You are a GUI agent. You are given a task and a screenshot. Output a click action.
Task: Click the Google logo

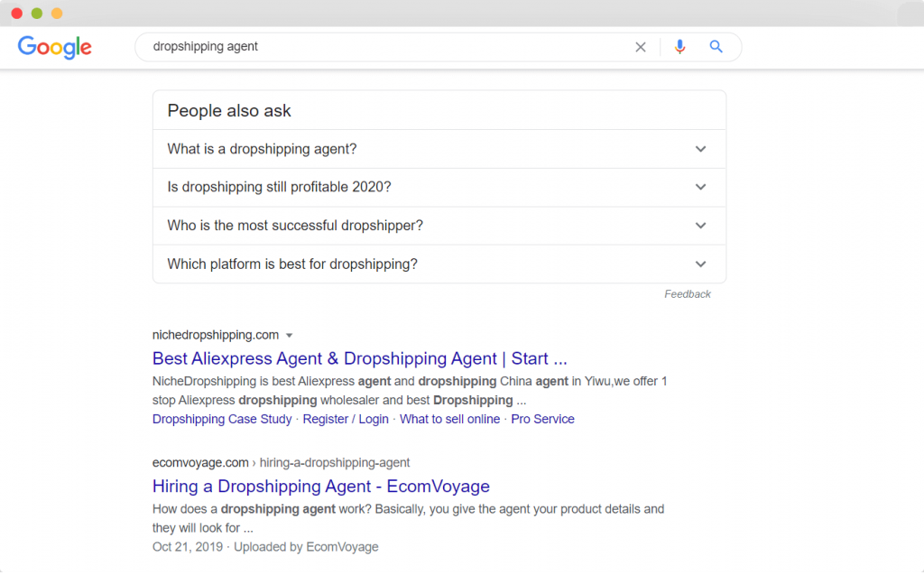[54, 47]
